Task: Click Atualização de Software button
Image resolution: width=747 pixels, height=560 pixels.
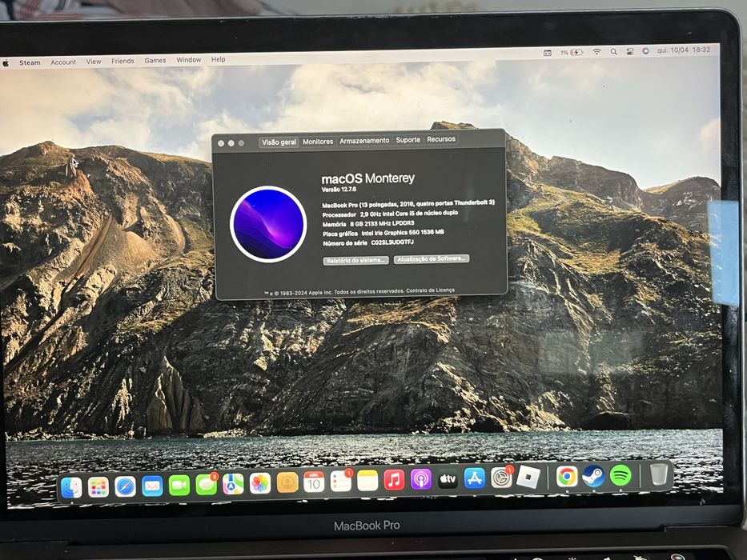Action: (x=431, y=258)
